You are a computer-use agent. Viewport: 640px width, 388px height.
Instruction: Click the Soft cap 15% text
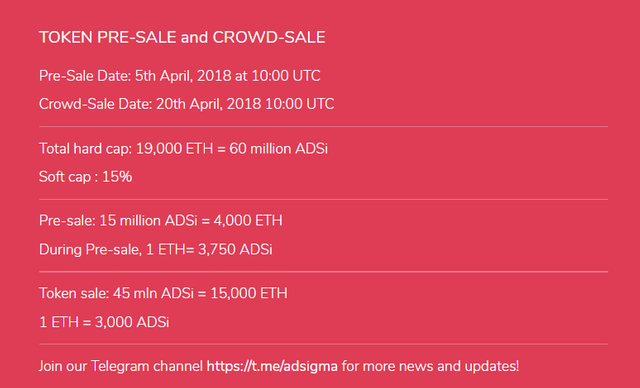click(x=85, y=177)
